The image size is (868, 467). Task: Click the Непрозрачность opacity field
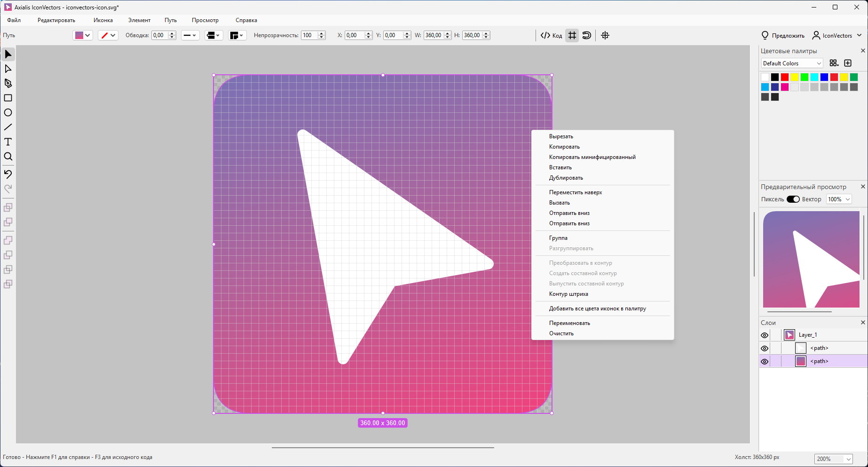[x=309, y=35]
